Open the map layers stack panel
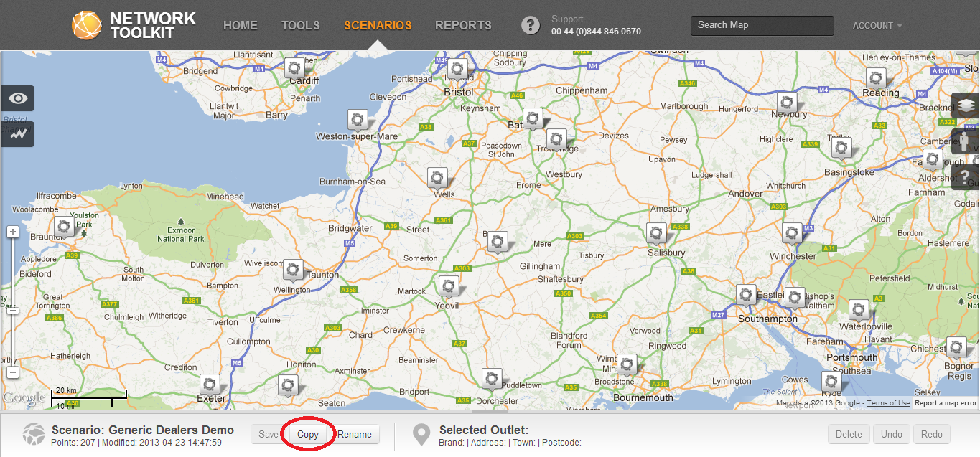This screenshot has height=457, width=980. click(x=966, y=105)
